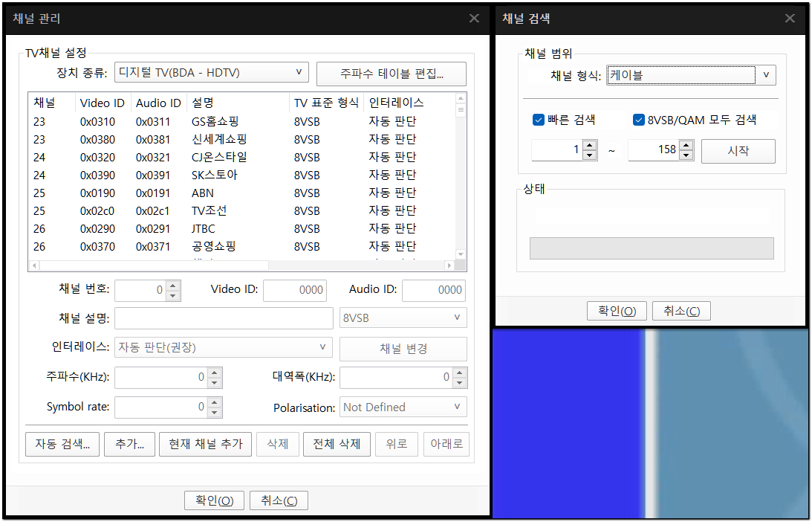Click the 설명 column header

pos(238,103)
